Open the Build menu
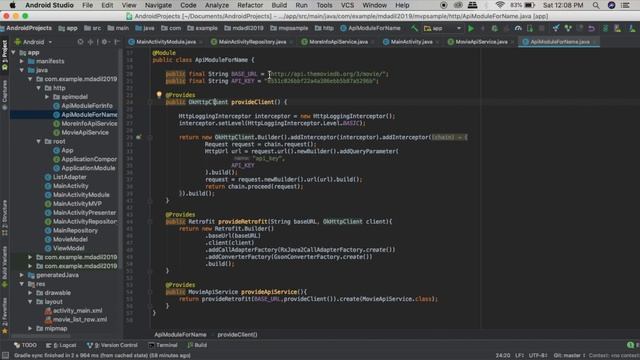This screenshot has width=640, height=360. pyautogui.click(x=279, y=5)
